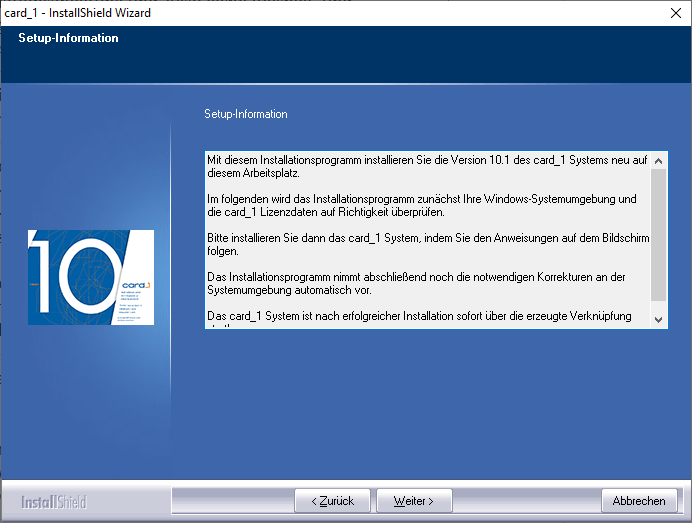Click the Setup-Information label above the text box
This screenshot has width=692, height=523.
(x=245, y=114)
